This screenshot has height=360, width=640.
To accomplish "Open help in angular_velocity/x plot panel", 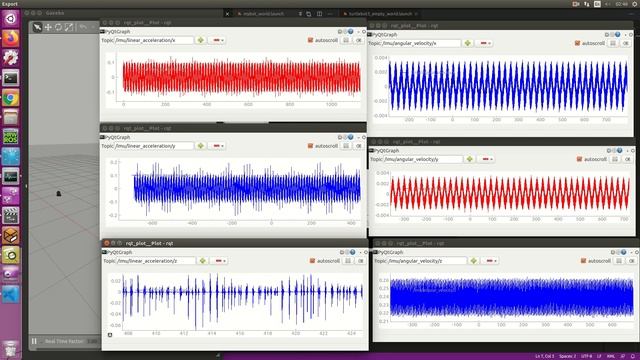I will coord(618,34).
